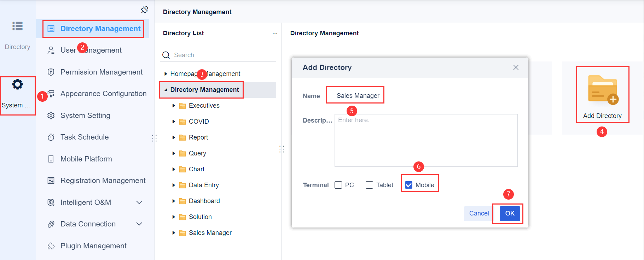Screen dimensions: 644x260
Task: Click the Directory Management list icon in the sidebar
Action: click(x=51, y=29)
